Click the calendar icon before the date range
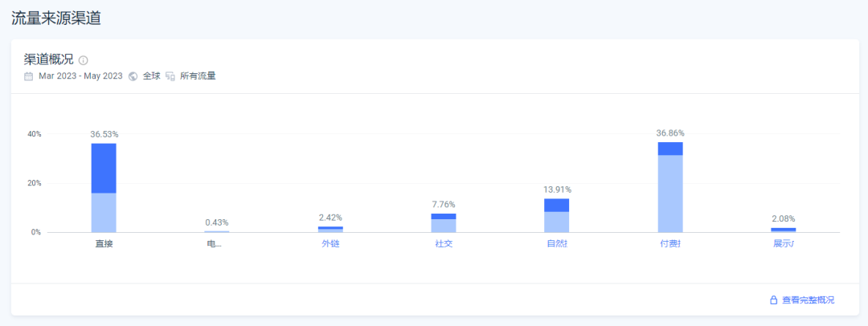 (29, 76)
